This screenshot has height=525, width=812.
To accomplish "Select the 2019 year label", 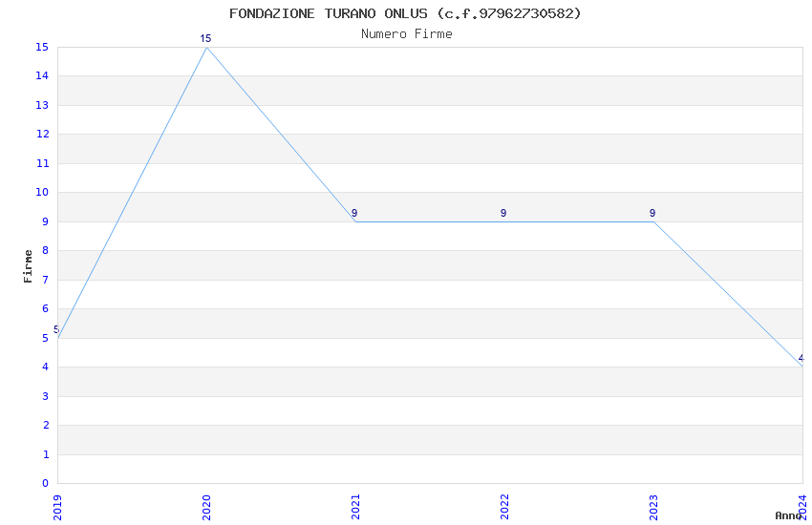I will (57, 507).
